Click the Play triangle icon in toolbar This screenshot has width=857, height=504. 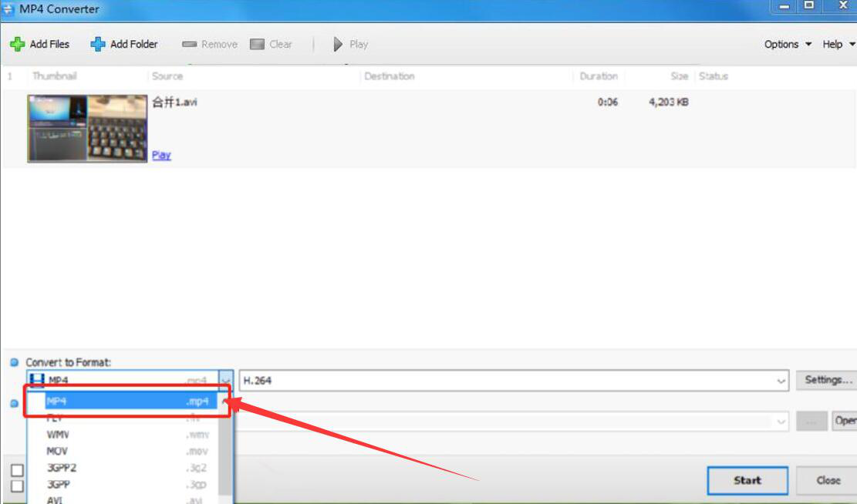click(x=338, y=44)
